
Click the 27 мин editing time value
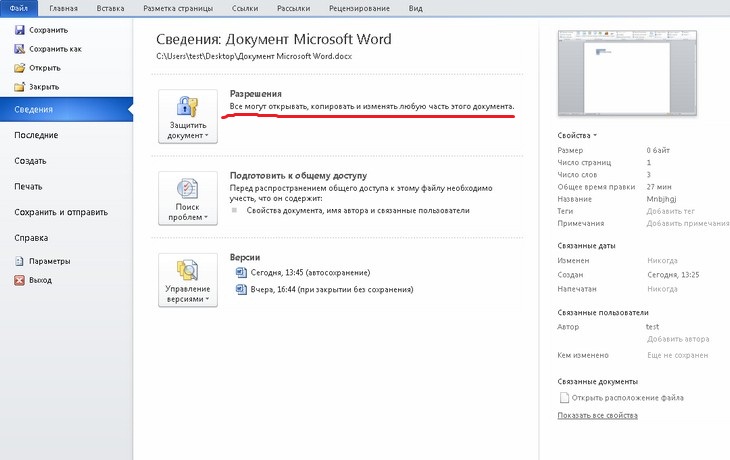tap(659, 187)
